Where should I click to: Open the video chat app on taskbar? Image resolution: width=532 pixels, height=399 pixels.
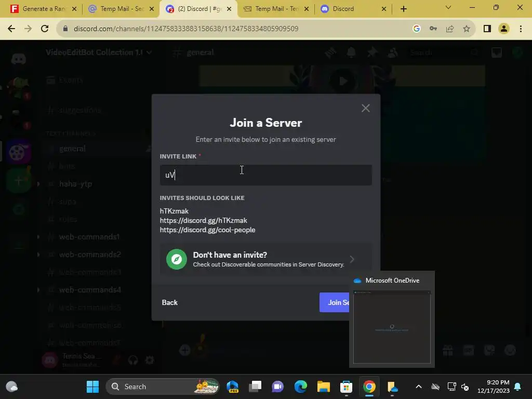(x=278, y=387)
